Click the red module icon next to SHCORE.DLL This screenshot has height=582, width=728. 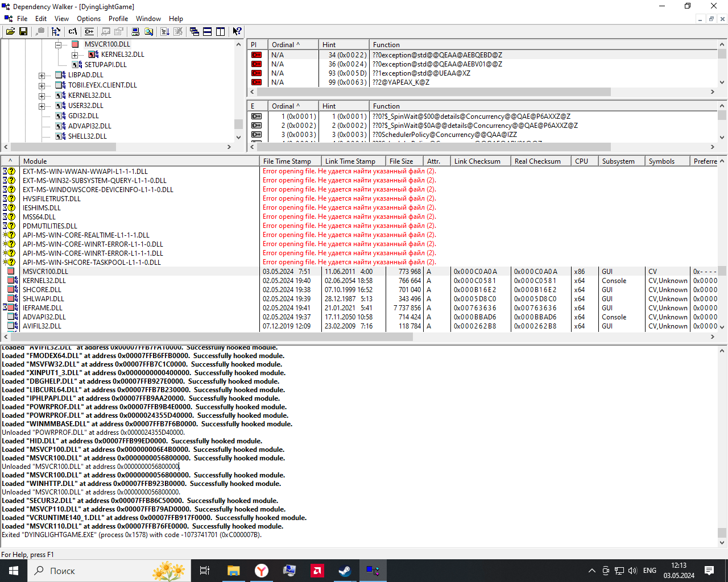(x=11, y=290)
